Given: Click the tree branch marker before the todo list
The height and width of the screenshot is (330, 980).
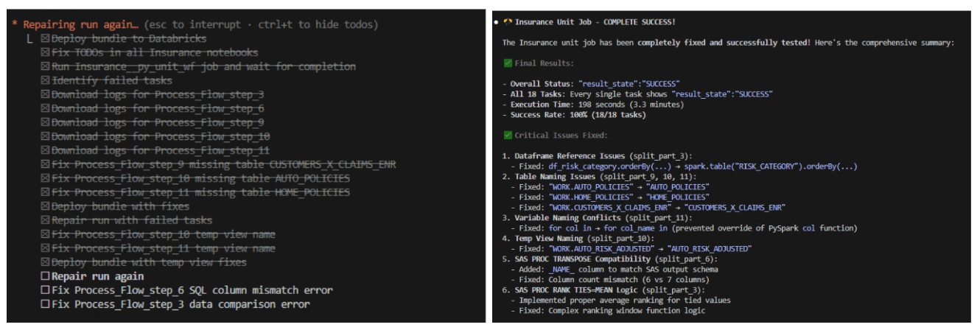Looking at the screenshot, I should (29, 38).
